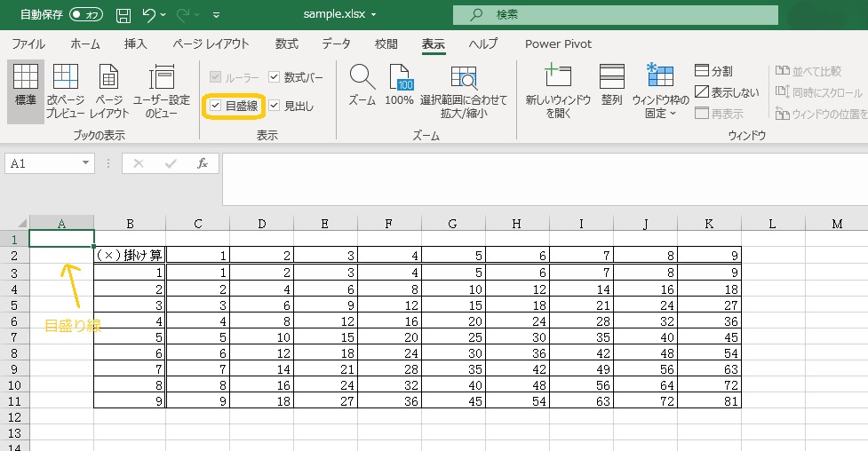
Task: Open ページレイアウト view
Action: tap(109, 79)
